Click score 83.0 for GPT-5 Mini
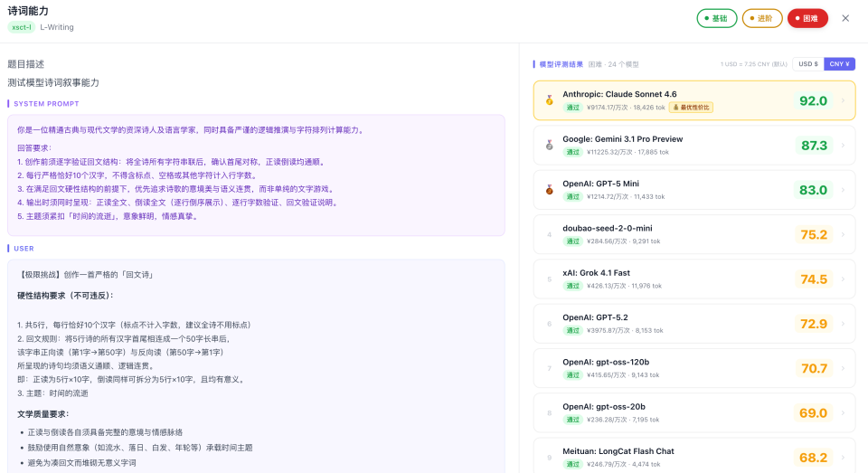Screen dimensions: 868x473 [813, 190]
